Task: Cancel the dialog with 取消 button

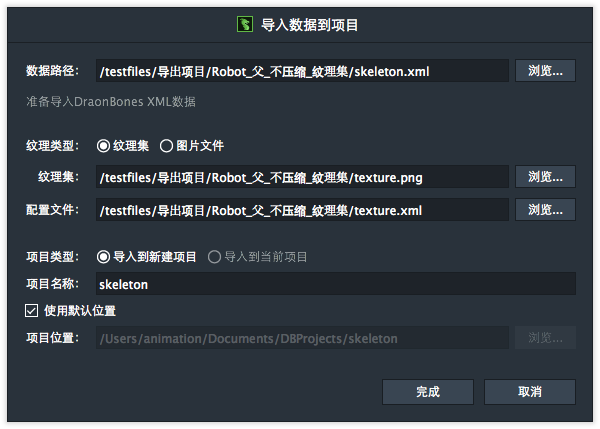Action: click(530, 392)
